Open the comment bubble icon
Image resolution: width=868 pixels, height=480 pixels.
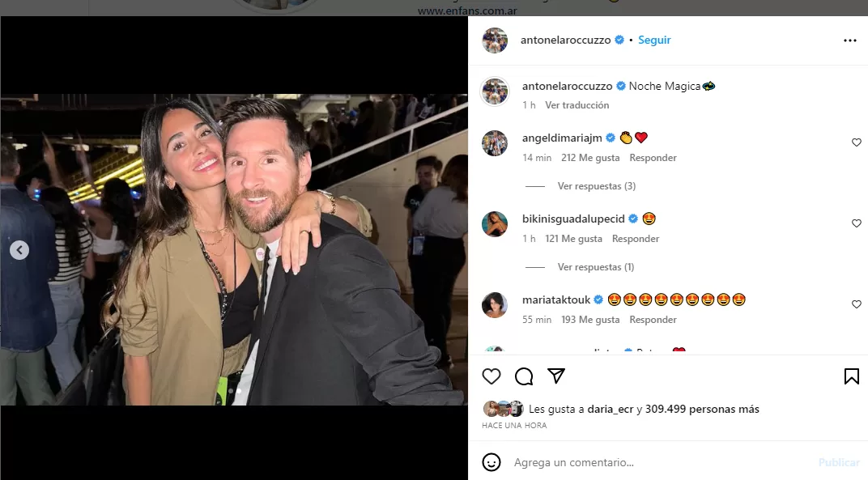click(x=524, y=376)
